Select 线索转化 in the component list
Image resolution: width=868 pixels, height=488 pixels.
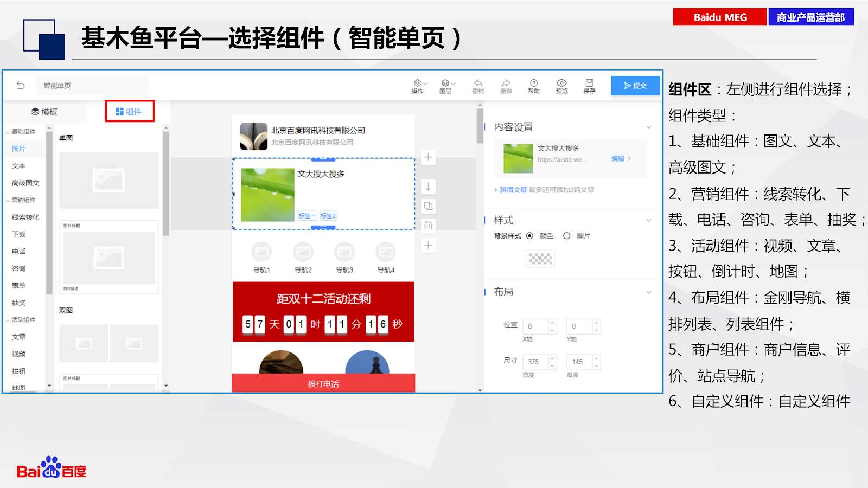point(25,217)
